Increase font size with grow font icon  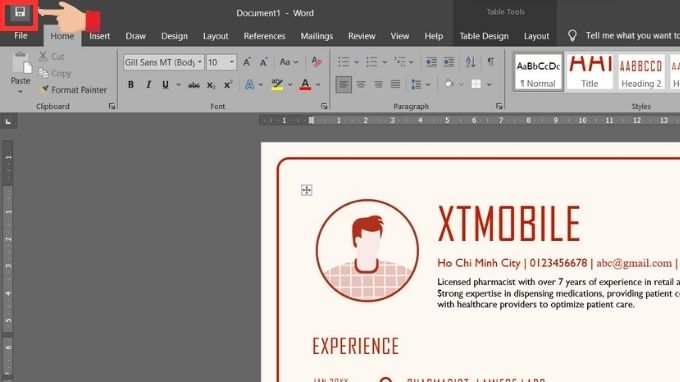click(x=247, y=62)
